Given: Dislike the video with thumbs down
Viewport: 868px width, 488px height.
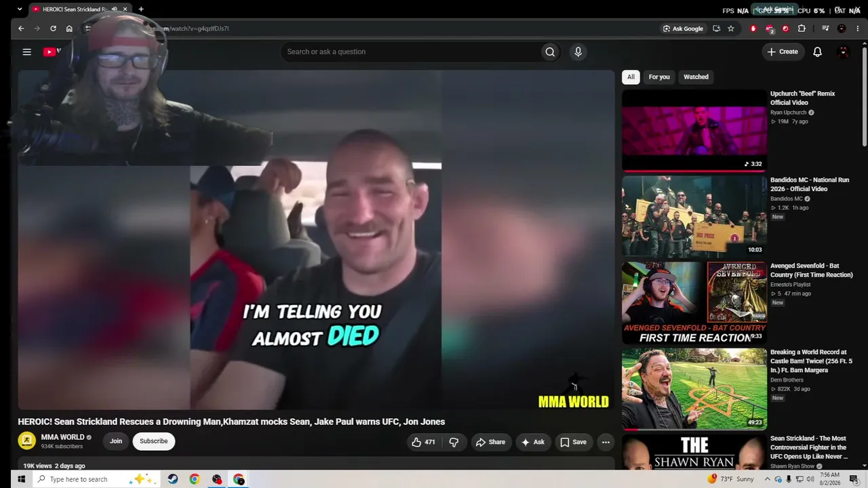Looking at the screenshot, I should coord(454,442).
